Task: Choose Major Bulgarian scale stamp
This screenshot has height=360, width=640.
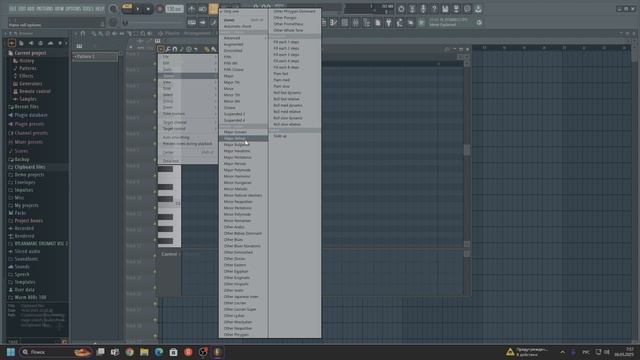Action: click(x=243, y=144)
